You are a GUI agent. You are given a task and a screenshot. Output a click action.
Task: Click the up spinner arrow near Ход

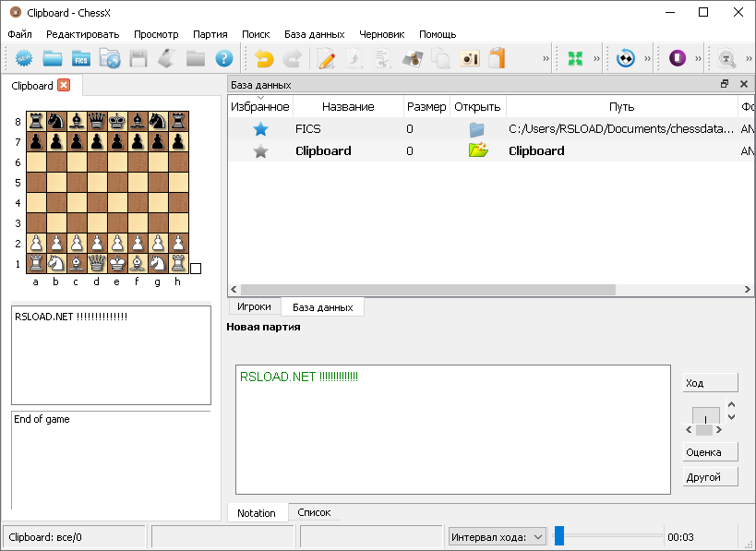pyautogui.click(x=731, y=403)
